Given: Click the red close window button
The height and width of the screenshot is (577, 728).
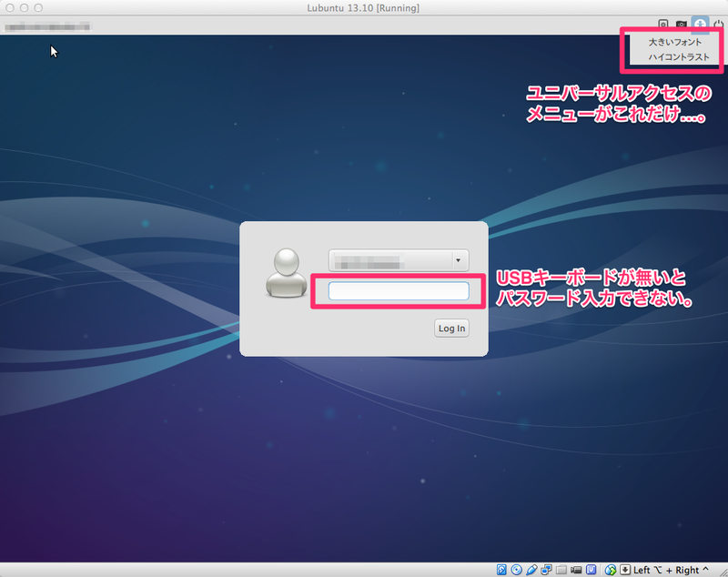Looking at the screenshot, I should 9,8.
